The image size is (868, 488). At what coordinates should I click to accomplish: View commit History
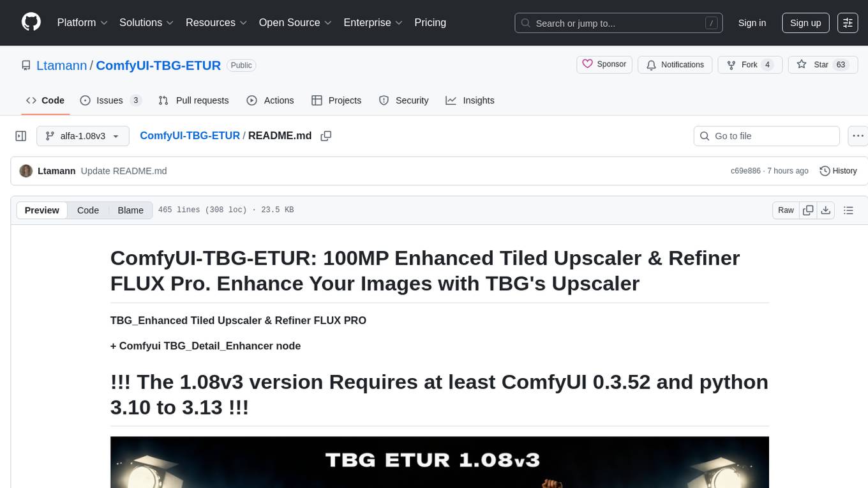click(838, 171)
